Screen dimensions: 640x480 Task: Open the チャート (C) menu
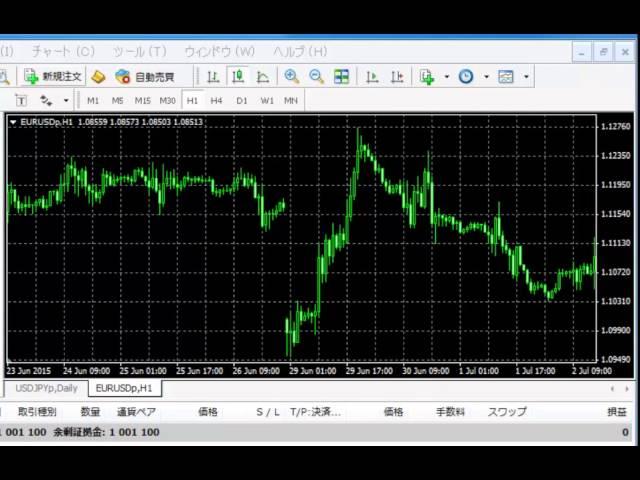[x=63, y=52]
